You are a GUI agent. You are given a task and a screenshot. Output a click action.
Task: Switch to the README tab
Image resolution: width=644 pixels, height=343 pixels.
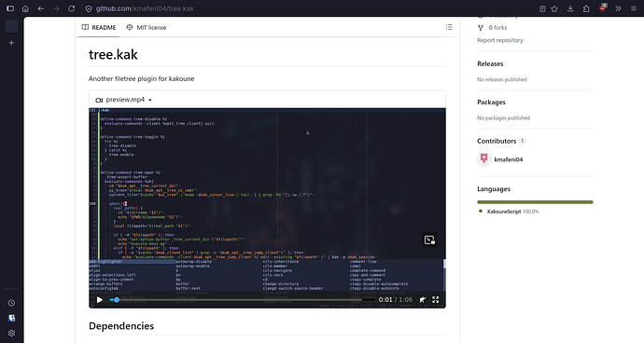click(99, 27)
